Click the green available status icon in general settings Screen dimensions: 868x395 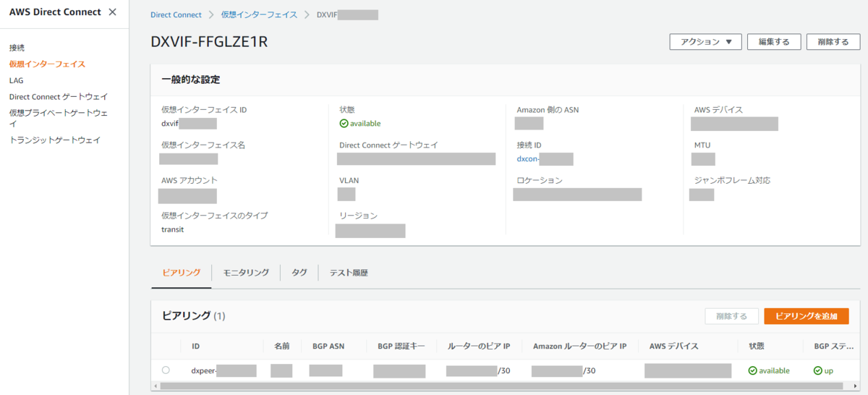coord(344,123)
